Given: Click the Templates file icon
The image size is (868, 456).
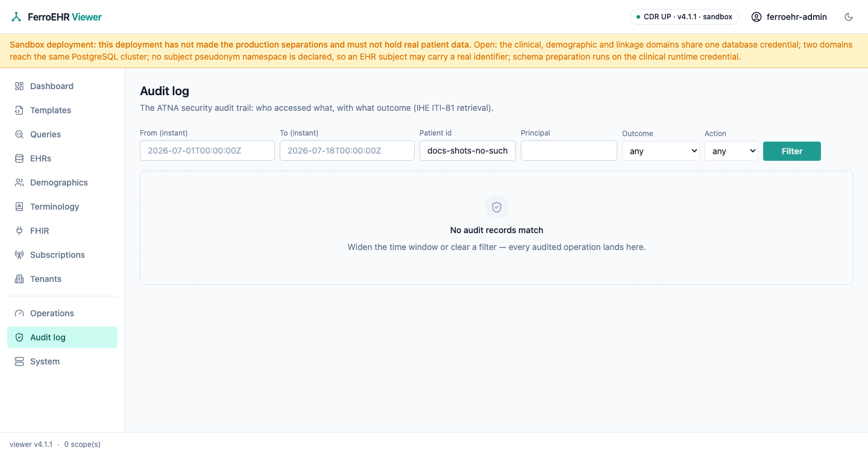Looking at the screenshot, I should tap(19, 110).
